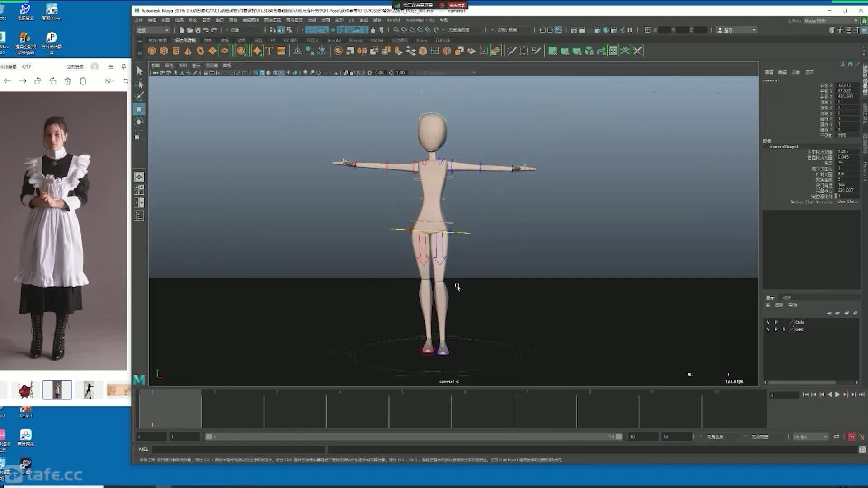
Task: Toggle visibility V of Geo layer
Action: (x=768, y=329)
